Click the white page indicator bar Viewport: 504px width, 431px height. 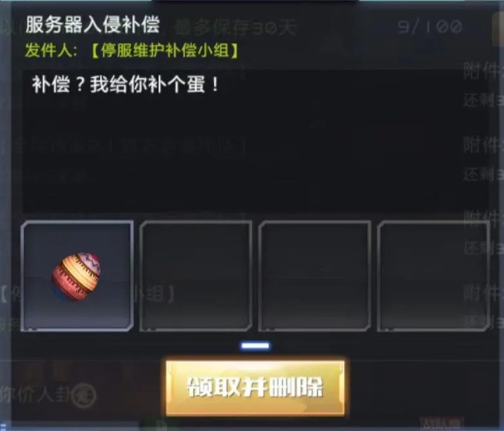coord(255,346)
